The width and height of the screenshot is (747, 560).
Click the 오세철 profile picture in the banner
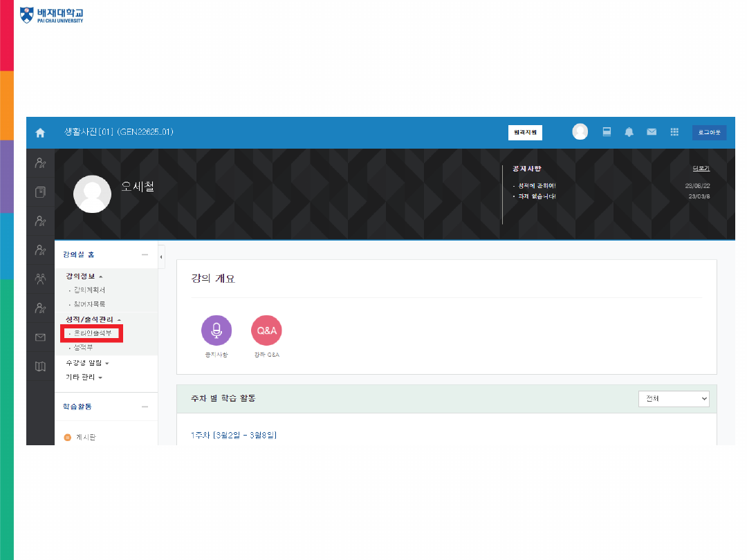click(92, 194)
